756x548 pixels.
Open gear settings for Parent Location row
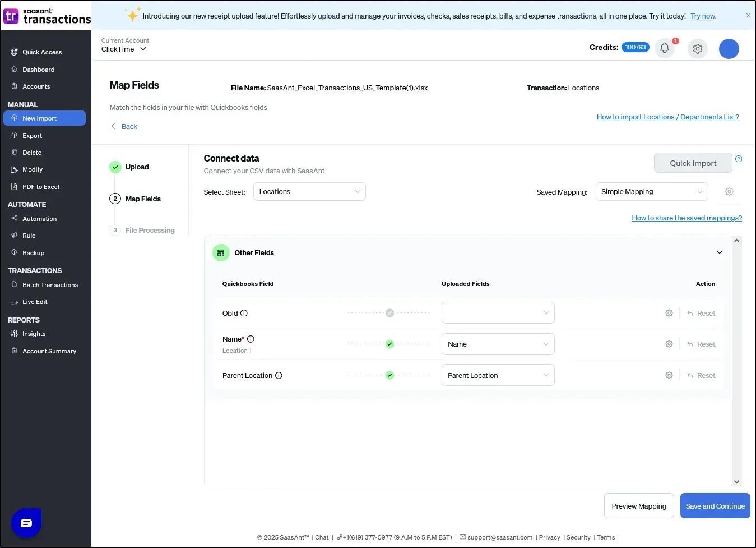click(x=669, y=376)
